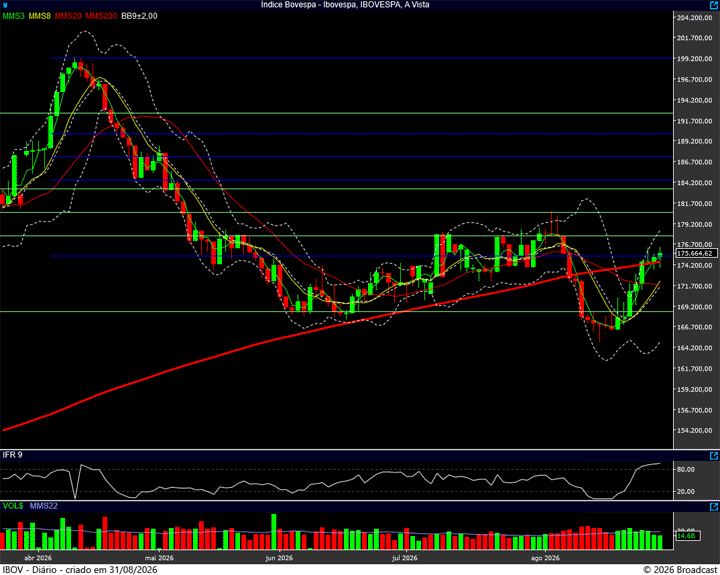Click the volume value tag 14.6B

(687, 536)
